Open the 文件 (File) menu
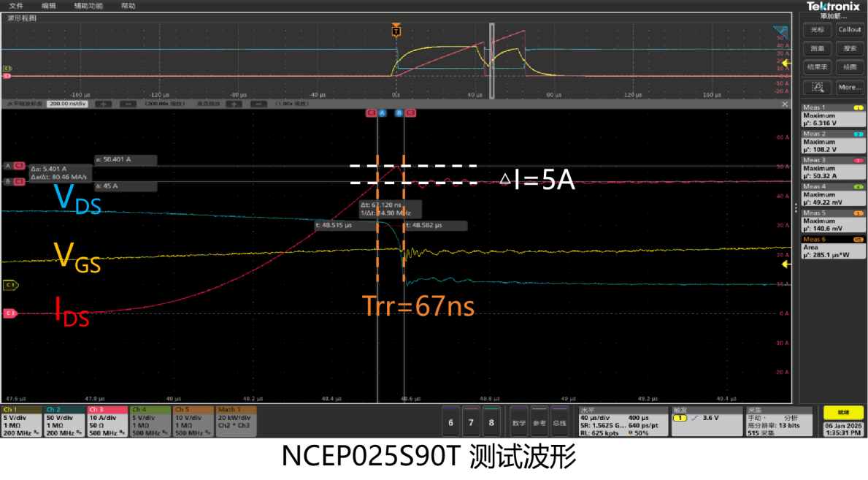 pyautogui.click(x=16, y=5)
